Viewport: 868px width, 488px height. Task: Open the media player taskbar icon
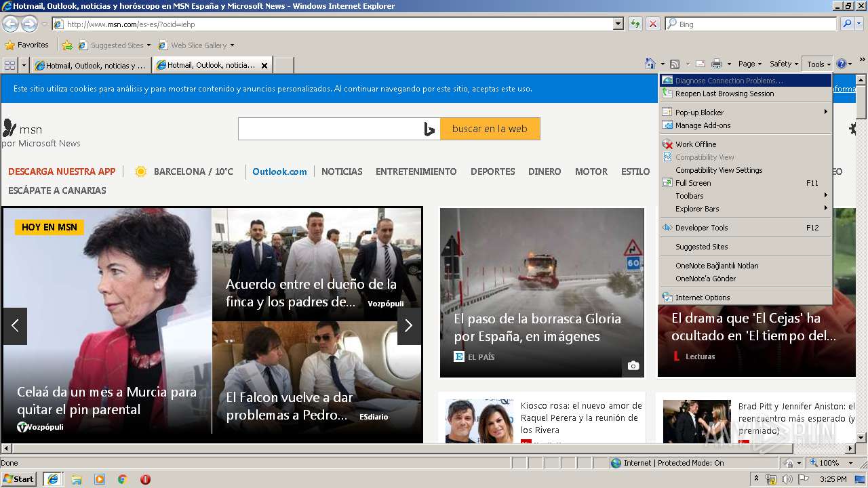[x=100, y=479]
